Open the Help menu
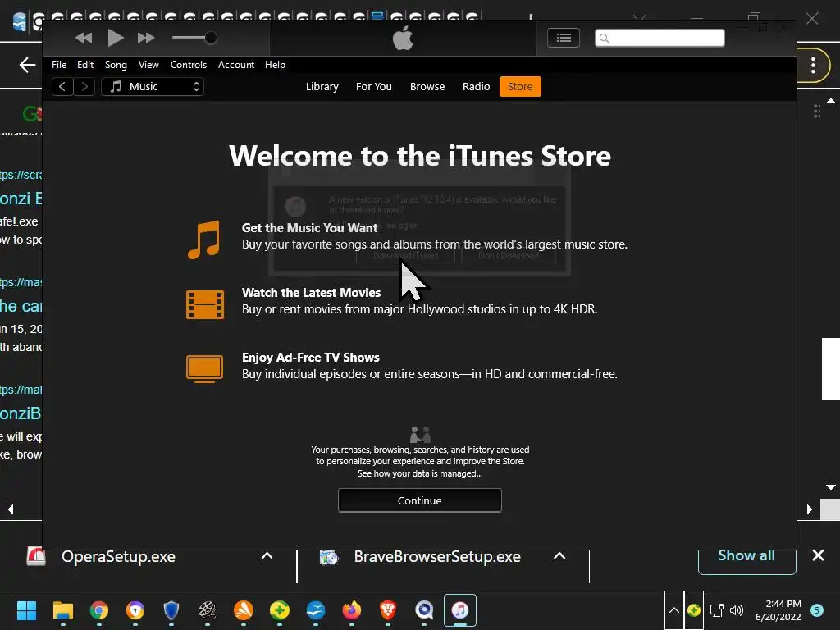Image resolution: width=840 pixels, height=630 pixels. coord(275,65)
